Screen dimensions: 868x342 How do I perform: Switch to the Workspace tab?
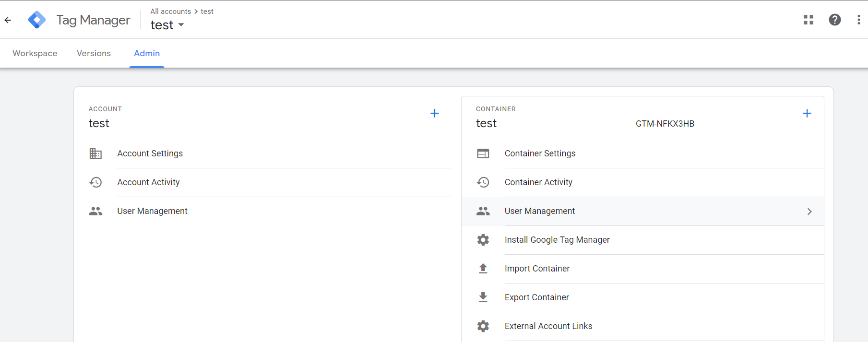click(x=35, y=53)
